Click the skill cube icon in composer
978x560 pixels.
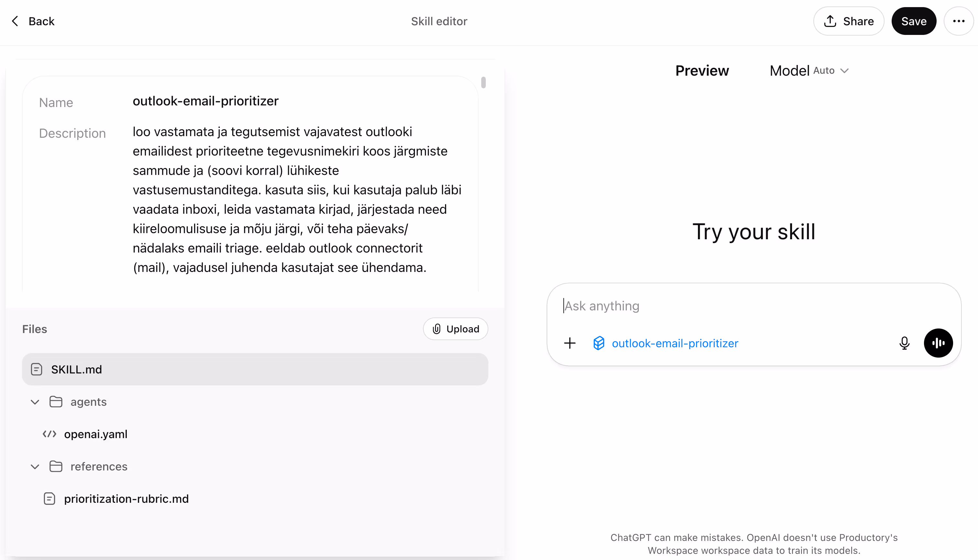tap(599, 343)
